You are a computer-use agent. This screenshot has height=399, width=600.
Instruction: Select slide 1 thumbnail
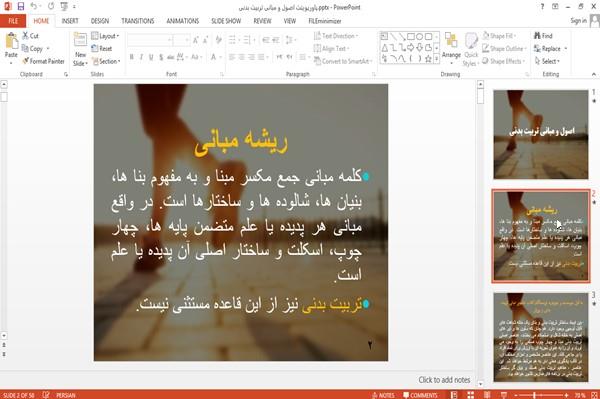click(x=541, y=135)
